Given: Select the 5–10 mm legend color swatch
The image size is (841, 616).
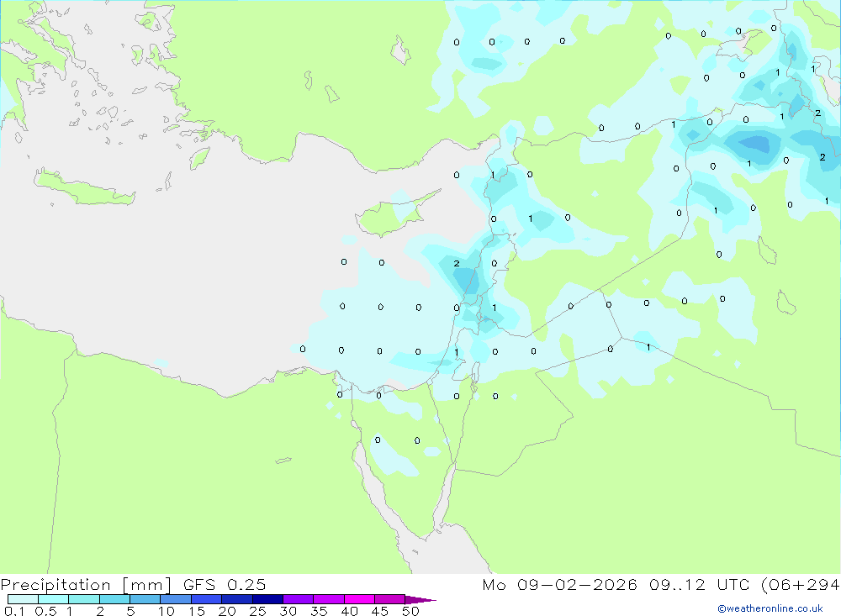Looking at the screenshot, I should click(145, 599).
